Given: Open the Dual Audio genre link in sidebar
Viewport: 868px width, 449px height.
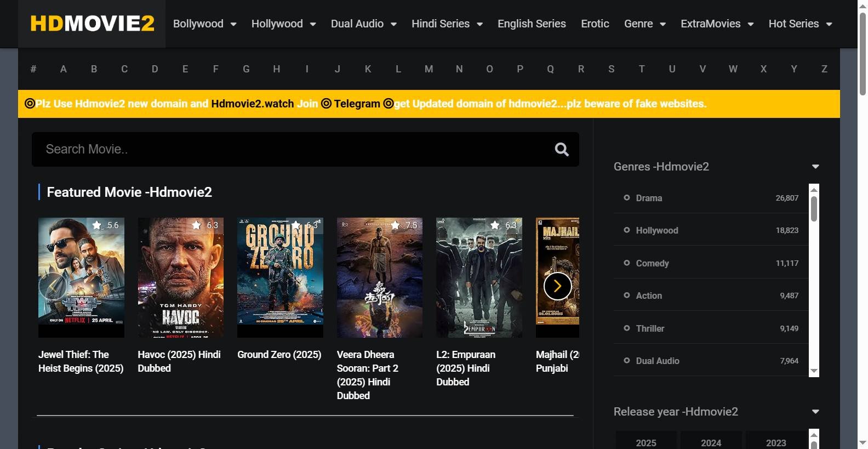Looking at the screenshot, I should 658,361.
